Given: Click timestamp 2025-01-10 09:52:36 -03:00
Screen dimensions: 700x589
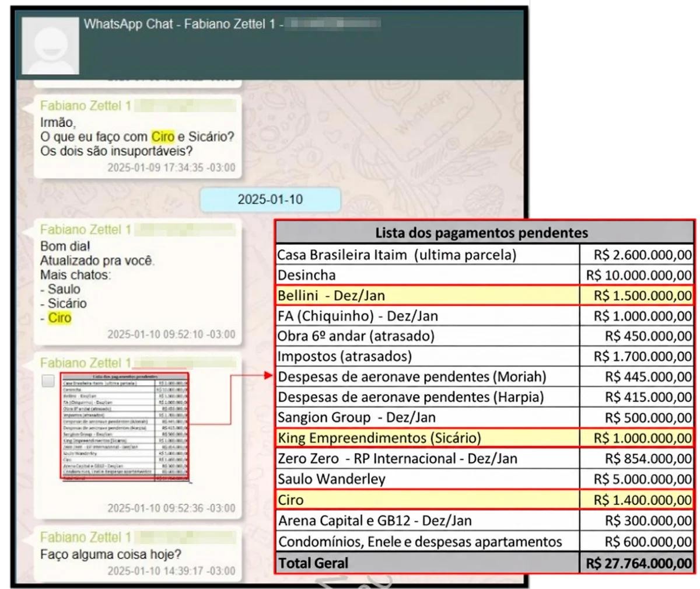Looking at the screenshot, I should point(171,508).
